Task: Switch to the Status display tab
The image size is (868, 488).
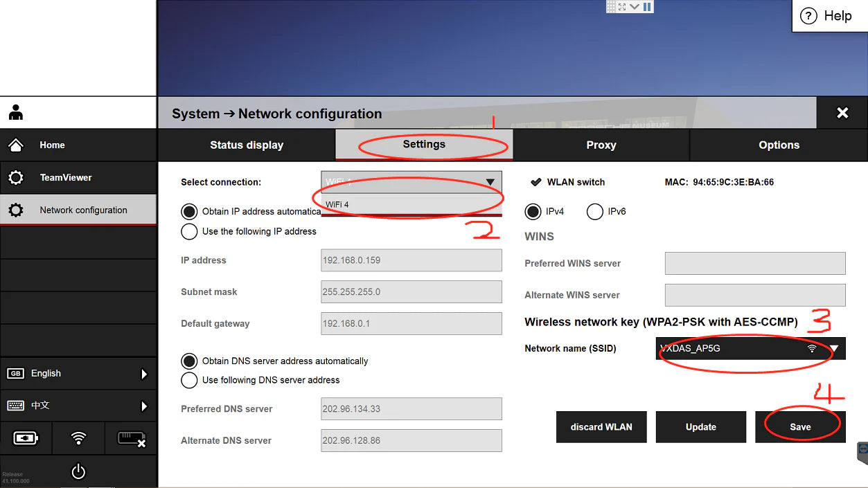Action: 247,145
